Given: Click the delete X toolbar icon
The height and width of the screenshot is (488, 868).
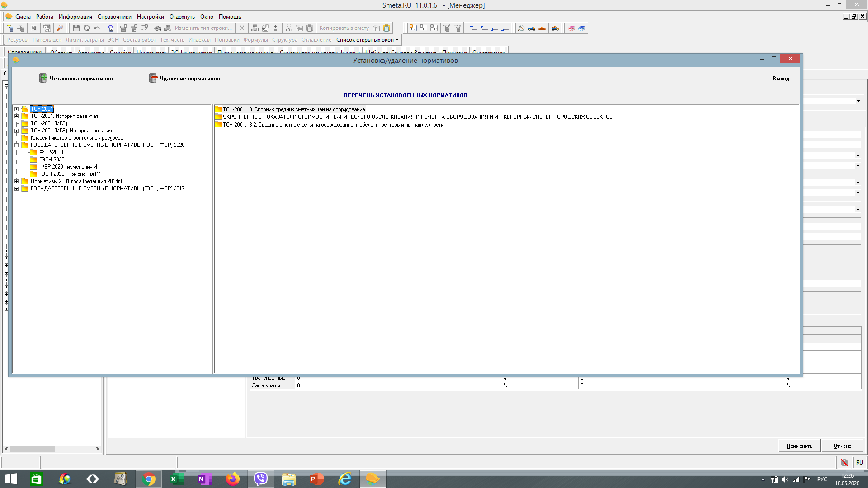Looking at the screenshot, I should point(242,28).
